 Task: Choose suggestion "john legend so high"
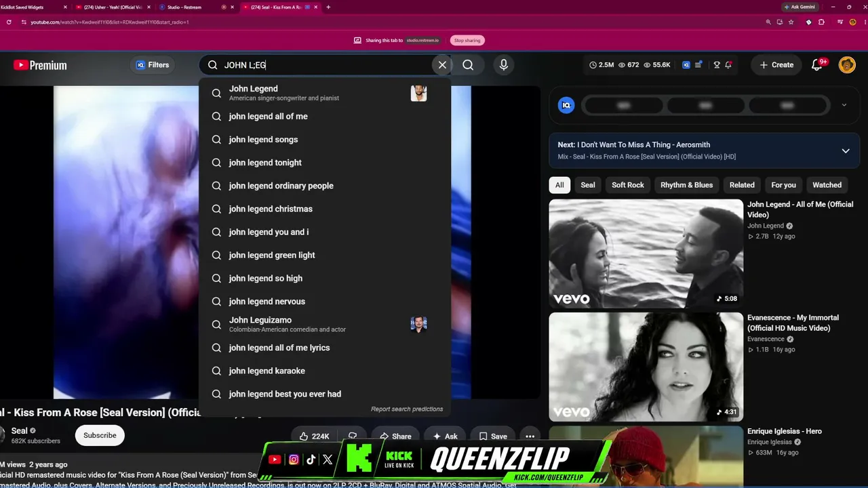tap(325, 278)
